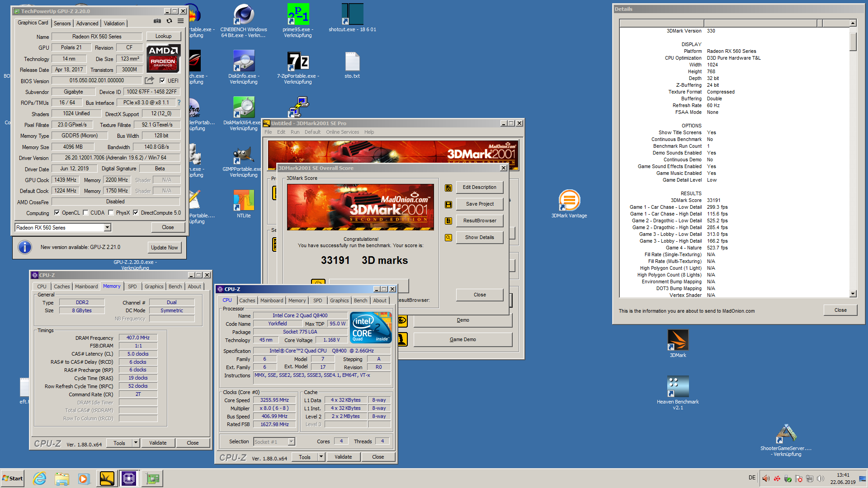Click the BIOS export share icon in GPU-Z
This screenshot has height=488, width=868.
click(x=149, y=80)
